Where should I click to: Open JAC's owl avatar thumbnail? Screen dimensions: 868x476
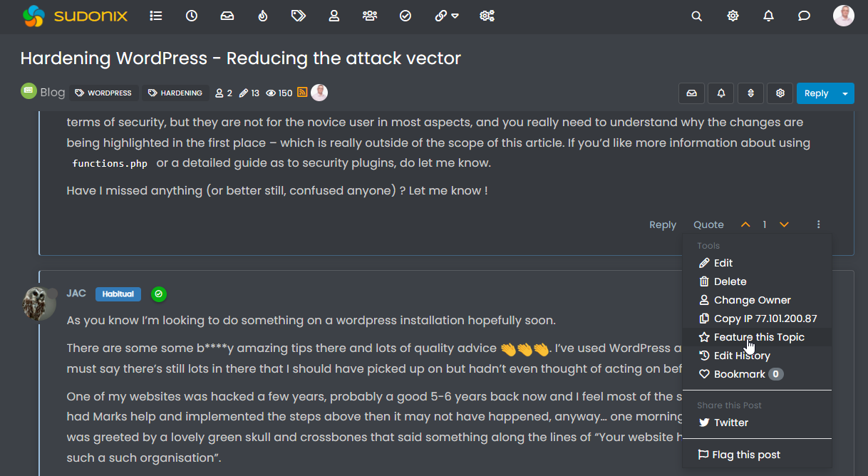tap(40, 304)
